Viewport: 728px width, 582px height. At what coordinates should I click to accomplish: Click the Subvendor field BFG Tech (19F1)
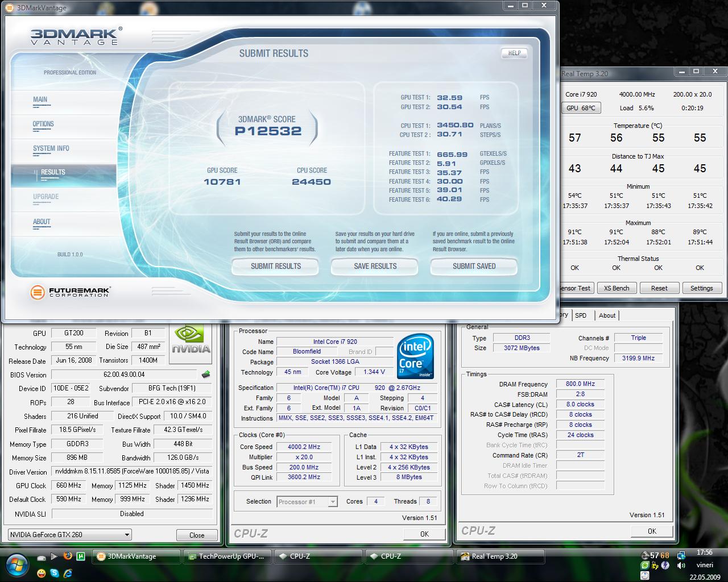pos(172,388)
